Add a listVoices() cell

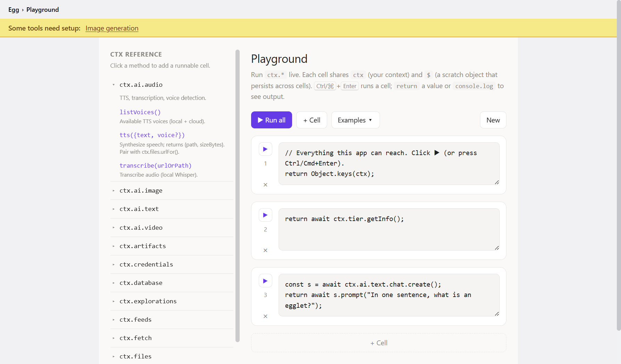point(140,112)
